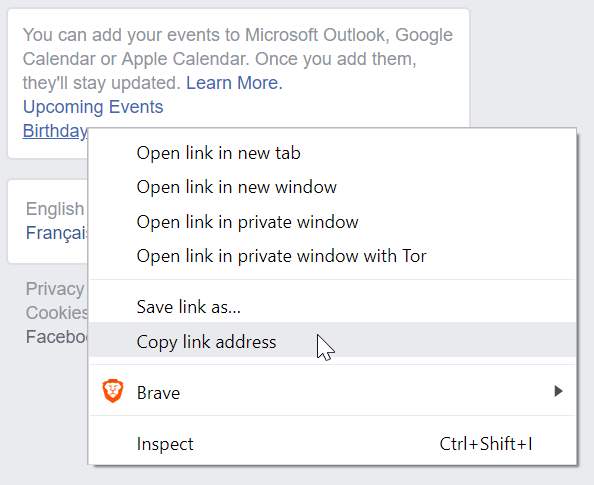Select Inspect from the context menu

tap(332, 443)
